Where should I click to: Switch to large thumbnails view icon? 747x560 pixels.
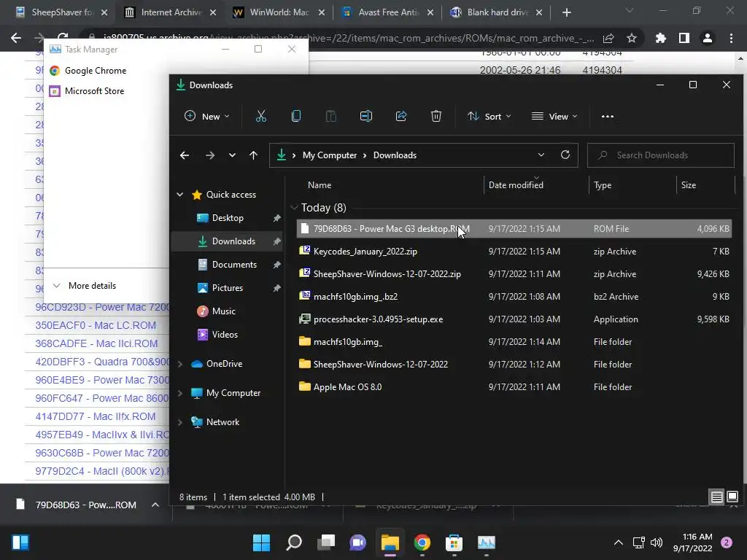click(732, 497)
